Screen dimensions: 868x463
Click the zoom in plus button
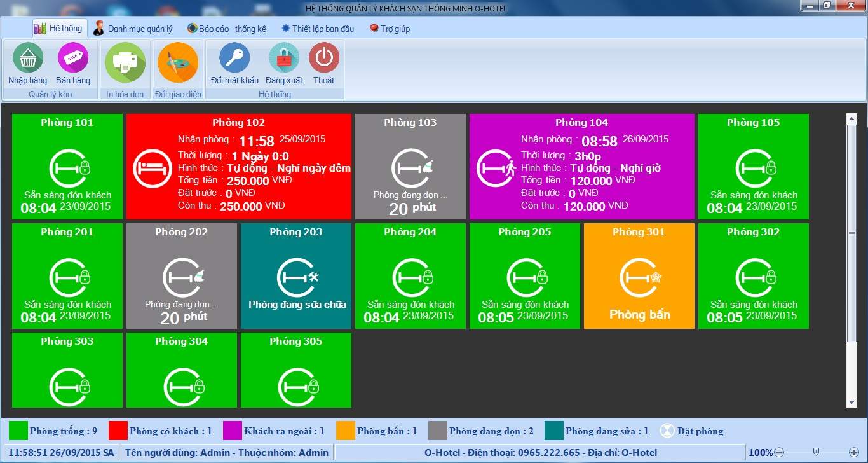(x=854, y=452)
